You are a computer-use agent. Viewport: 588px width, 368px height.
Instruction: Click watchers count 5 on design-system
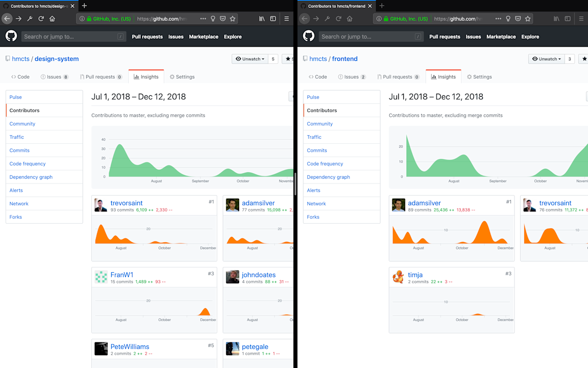[x=273, y=59]
